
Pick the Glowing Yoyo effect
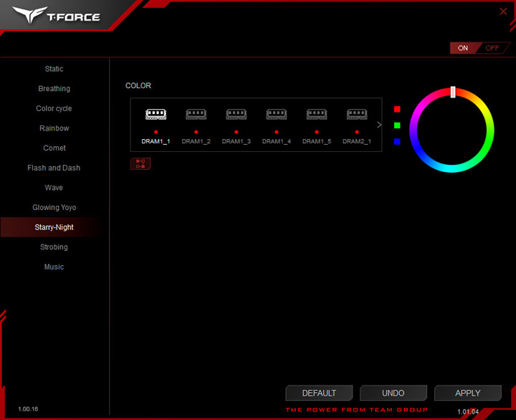54,207
